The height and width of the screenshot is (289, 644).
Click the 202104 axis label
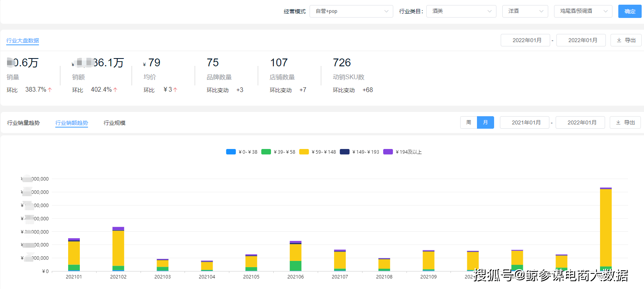tap(207, 277)
